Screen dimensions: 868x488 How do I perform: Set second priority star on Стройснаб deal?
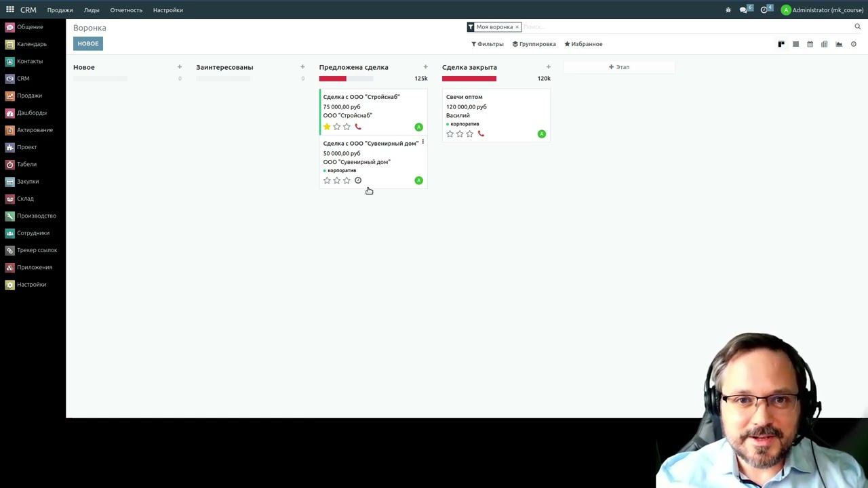pos(337,127)
